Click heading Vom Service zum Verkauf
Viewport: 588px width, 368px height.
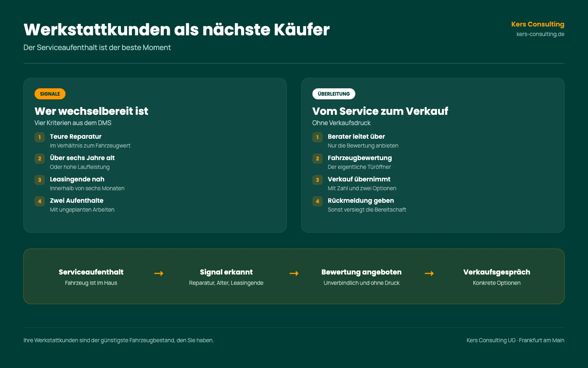[380, 111]
